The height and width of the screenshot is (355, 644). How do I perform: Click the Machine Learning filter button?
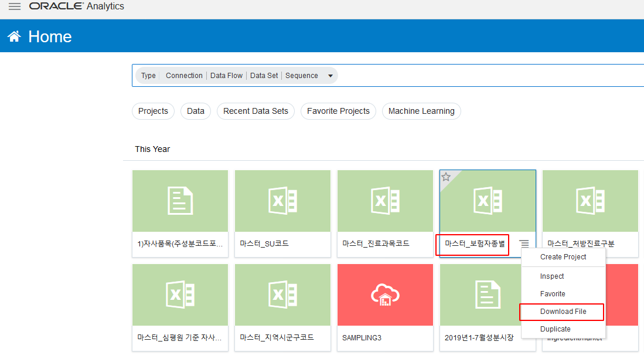[x=421, y=111]
